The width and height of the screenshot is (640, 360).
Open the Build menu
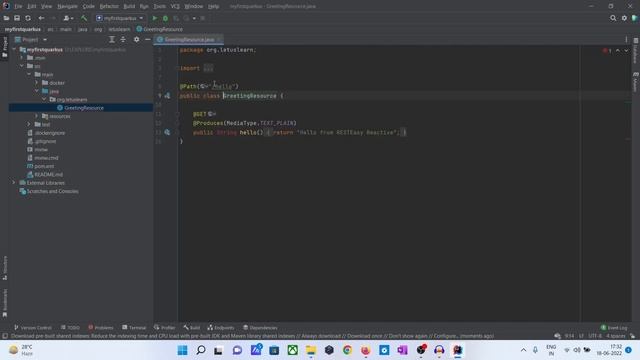(129, 7)
